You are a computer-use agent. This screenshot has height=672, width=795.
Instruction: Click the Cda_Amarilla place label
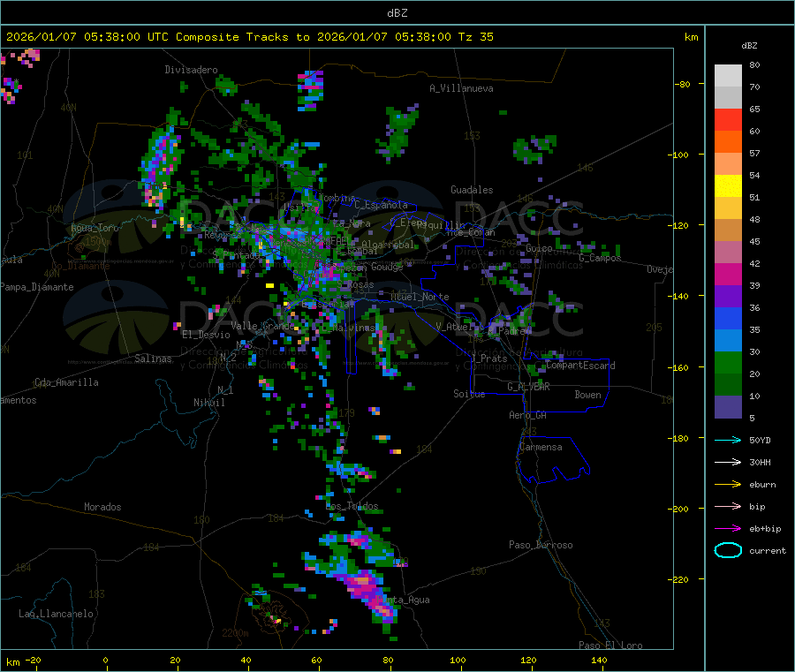66,382
